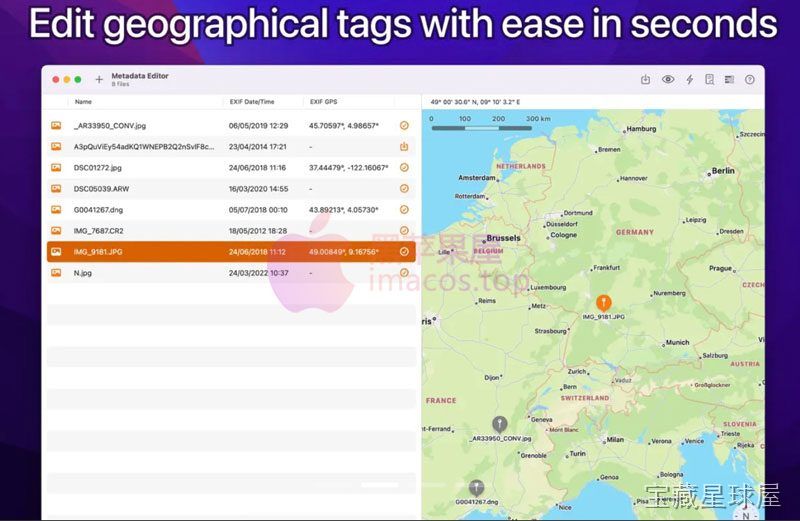Select file DSC05039.ARW
Screen dimensions: 800x521
(101, 188)
